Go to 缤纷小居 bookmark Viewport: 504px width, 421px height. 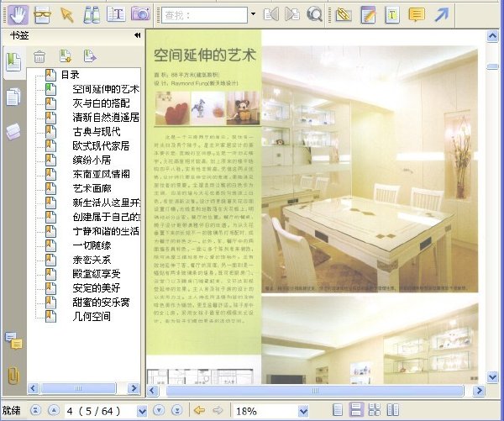point(92,160)
